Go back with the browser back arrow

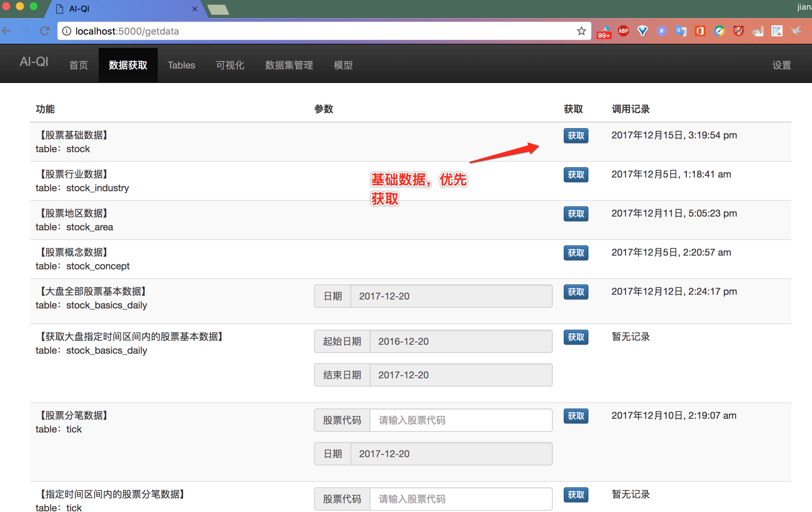click(x=7, y=31)
